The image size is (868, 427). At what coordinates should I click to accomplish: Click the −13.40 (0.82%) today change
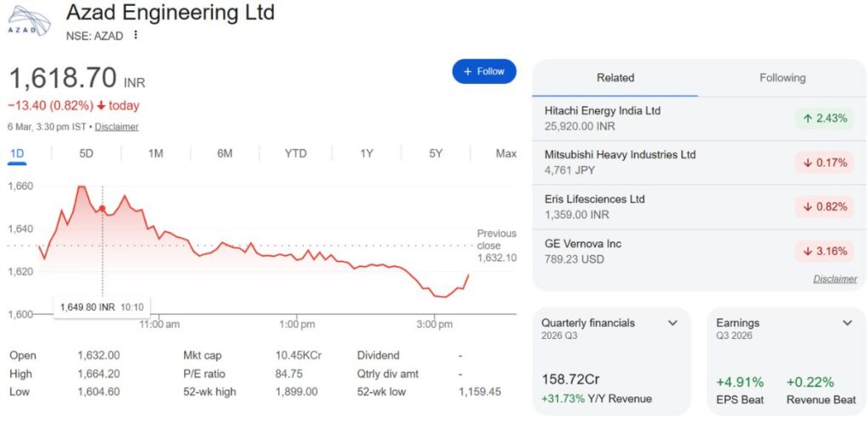74,106
